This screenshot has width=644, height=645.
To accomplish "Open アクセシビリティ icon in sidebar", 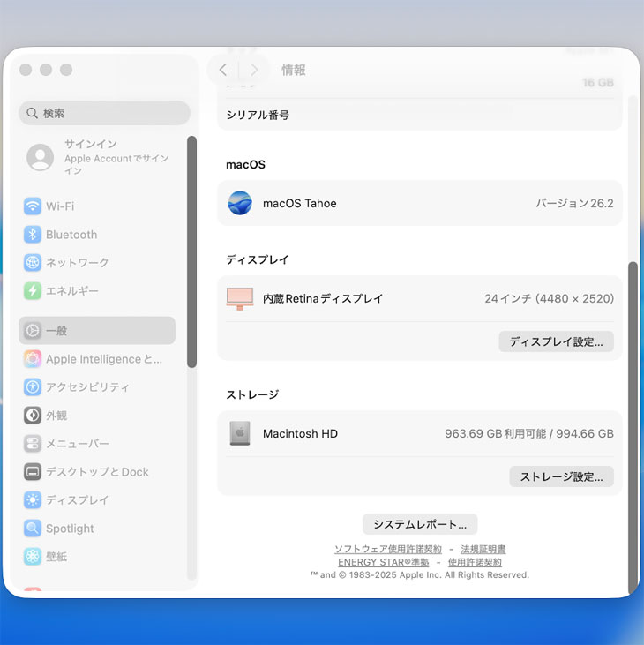I will [33, 387].
